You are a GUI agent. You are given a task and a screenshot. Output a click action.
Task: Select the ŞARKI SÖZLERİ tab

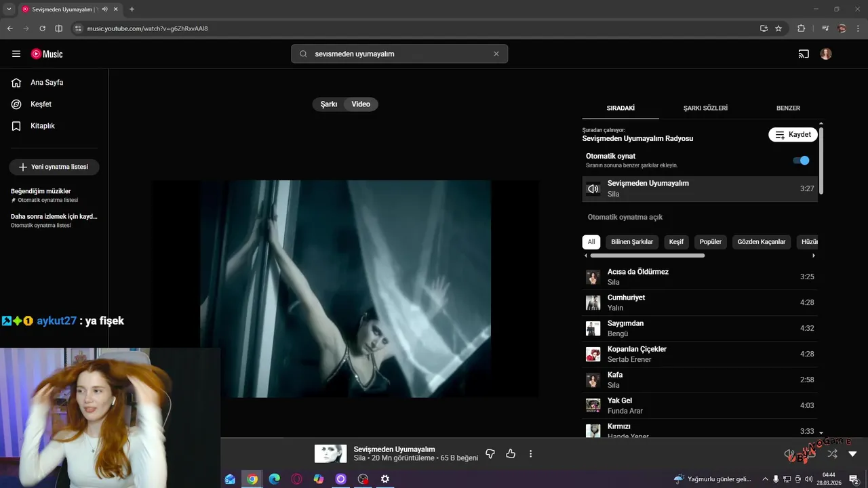point(705,108)
